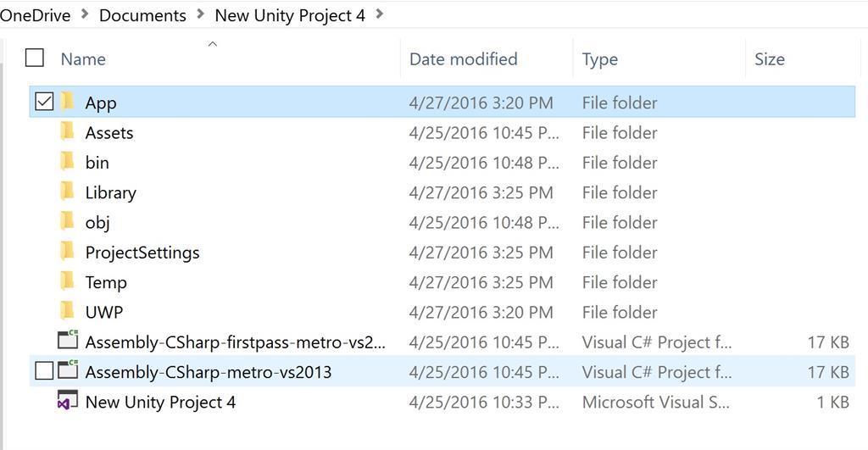
Task: Click the Assembly-CSharp-firstpass C# project icon
Action: pyautogui.click(x=68, y=342)
